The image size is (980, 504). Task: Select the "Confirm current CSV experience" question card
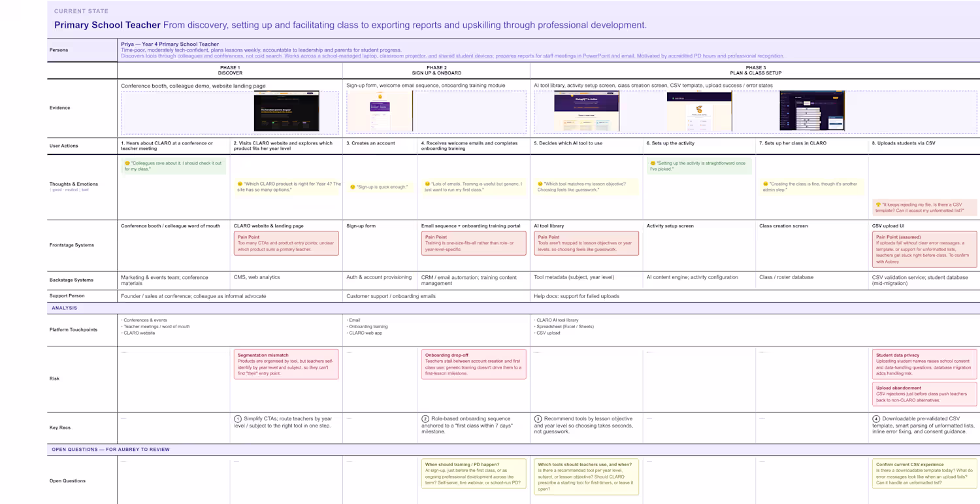(924, 475)
